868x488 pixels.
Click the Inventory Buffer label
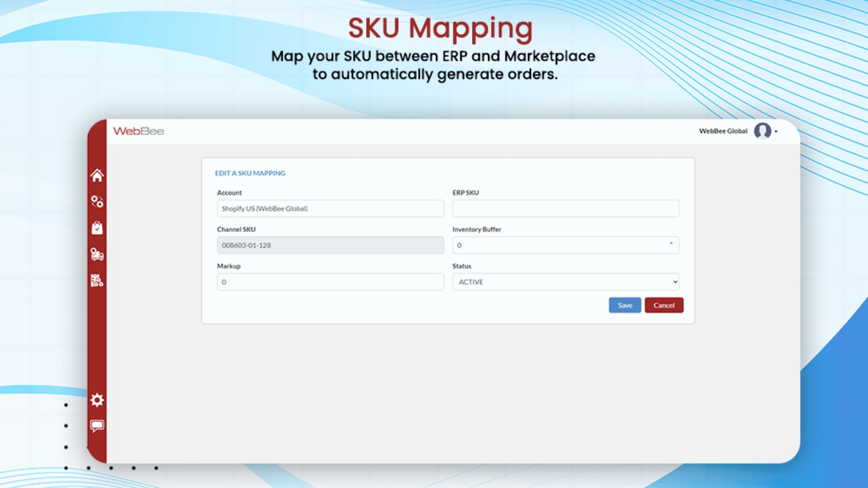click(477, 229)
